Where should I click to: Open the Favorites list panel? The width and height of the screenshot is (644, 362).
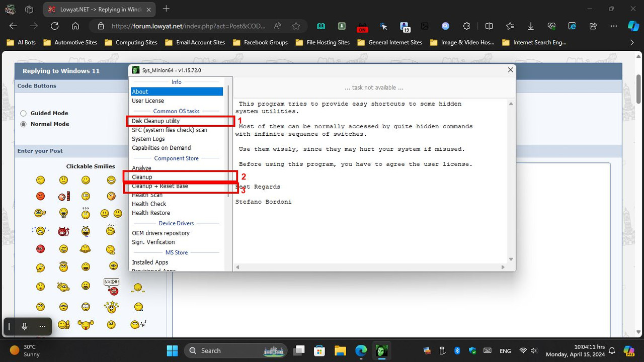510,26
